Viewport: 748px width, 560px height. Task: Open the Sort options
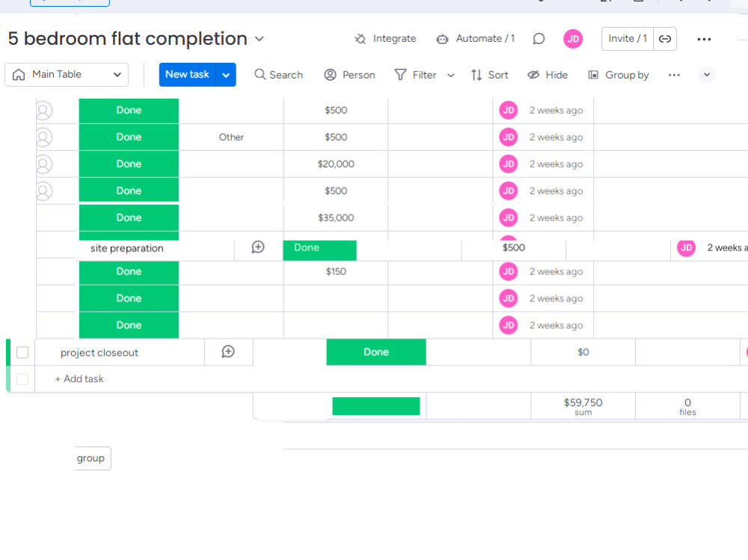489,75
